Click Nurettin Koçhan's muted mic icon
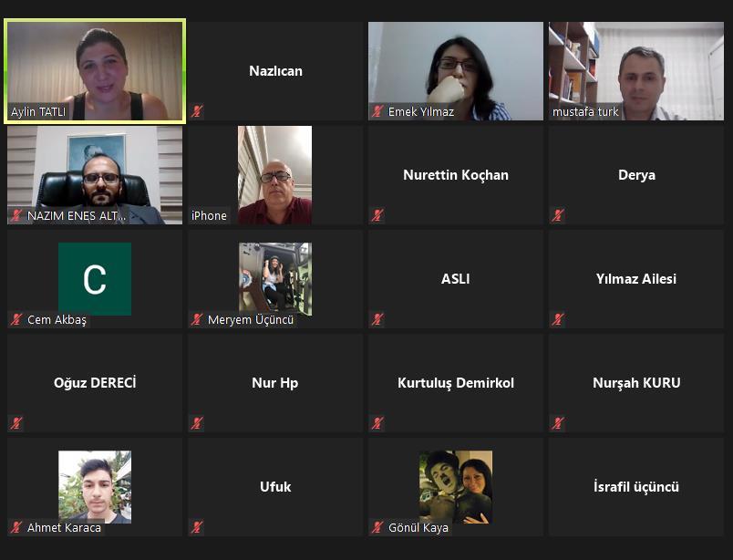Image resolution: width=733 pixels, height=560 pixels. pos(377,215)
